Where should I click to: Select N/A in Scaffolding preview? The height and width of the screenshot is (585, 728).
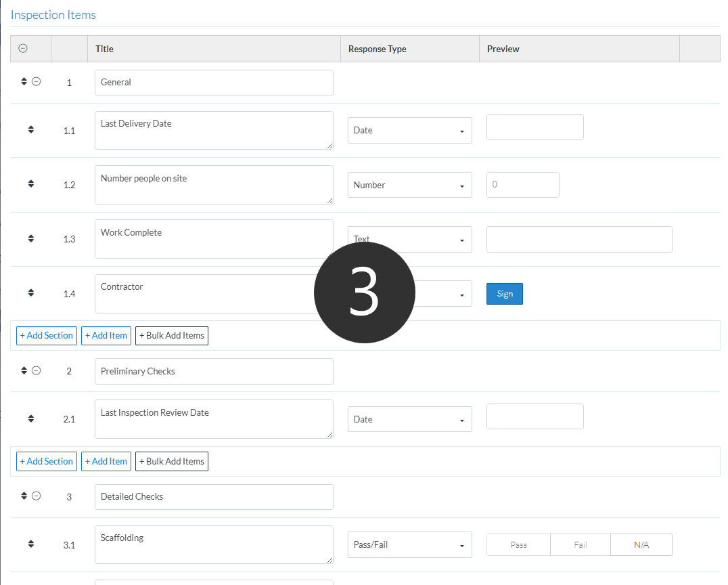click(x=641, y=545)
